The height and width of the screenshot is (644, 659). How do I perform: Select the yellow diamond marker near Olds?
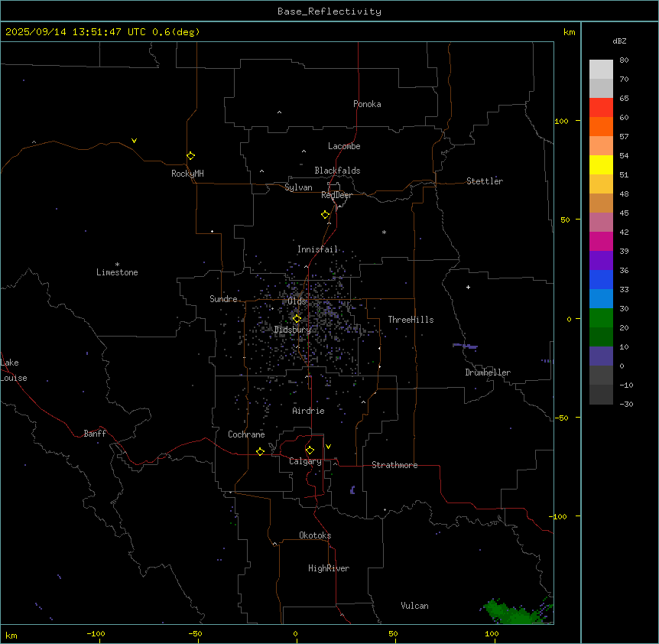click(297, 319)
